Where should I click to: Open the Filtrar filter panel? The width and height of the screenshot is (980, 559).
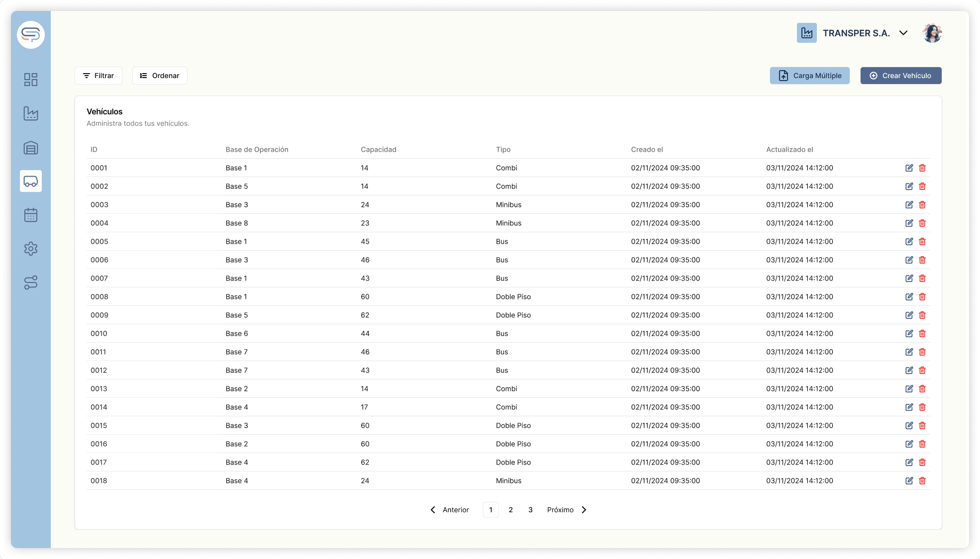98,76
